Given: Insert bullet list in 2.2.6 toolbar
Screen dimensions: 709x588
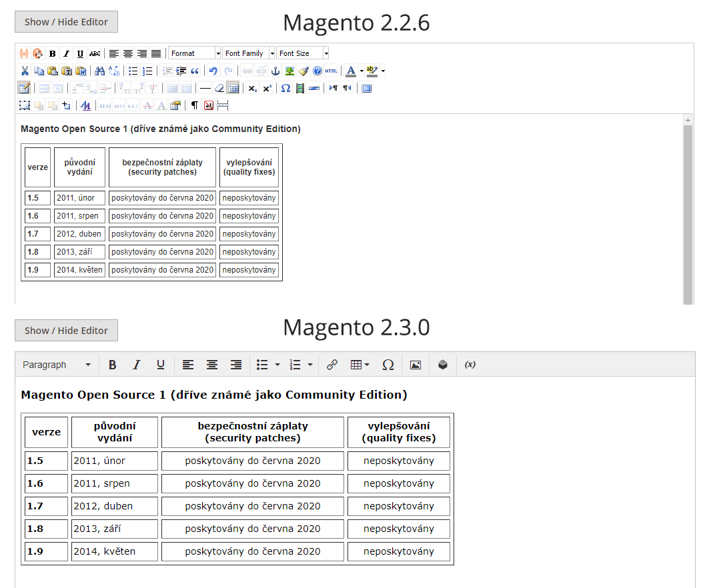Looking at the screenshot, I should click(x=133, y=71).
